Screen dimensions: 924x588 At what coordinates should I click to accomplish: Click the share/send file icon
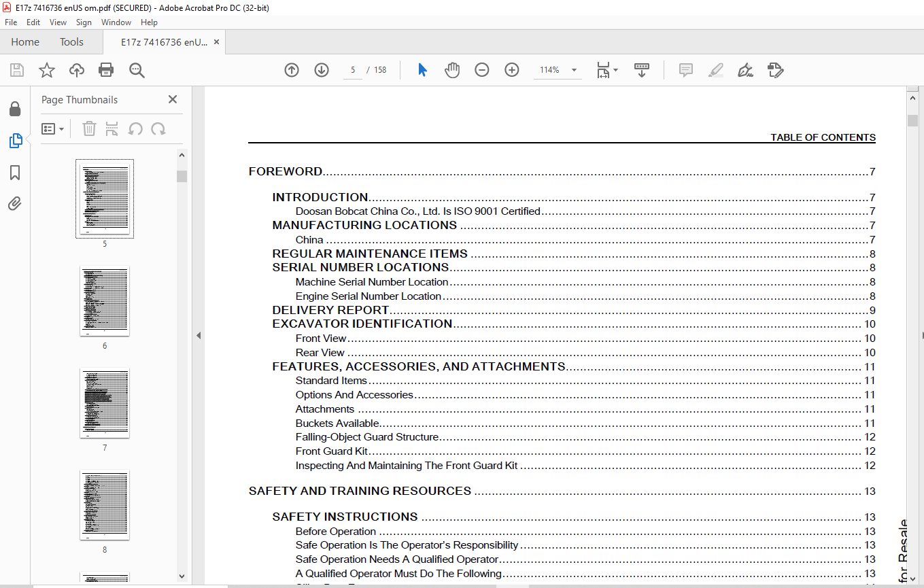[x=775, y=70]
